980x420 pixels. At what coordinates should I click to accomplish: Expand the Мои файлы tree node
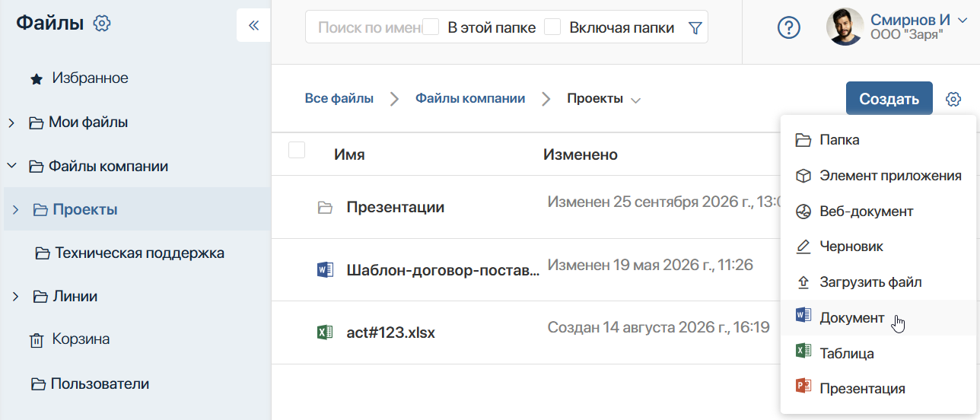click(x=11, y=123)
